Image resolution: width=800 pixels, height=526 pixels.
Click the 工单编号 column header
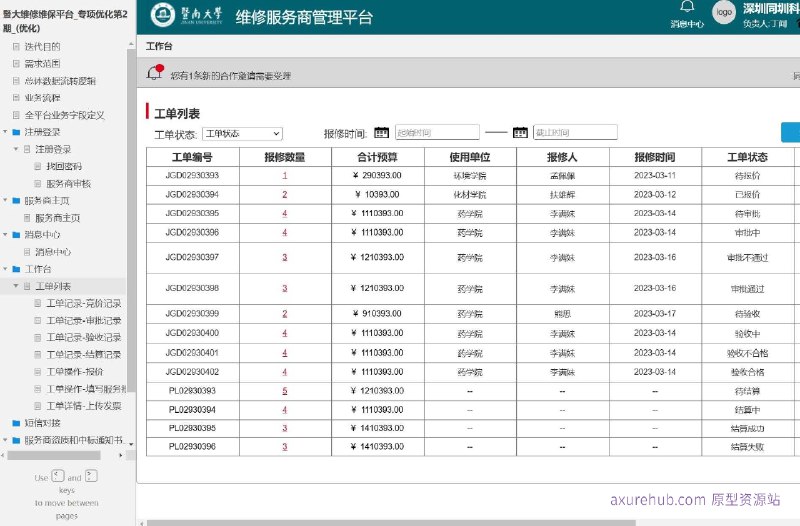pyautogui.click(x=192, y=157)
